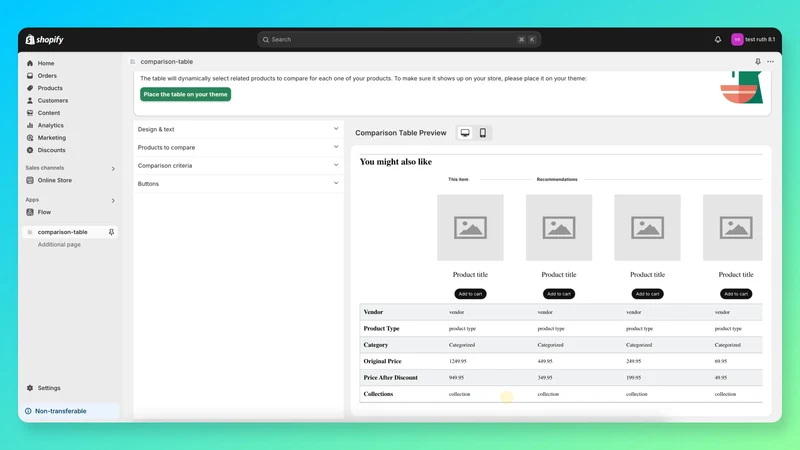Screen dimensions: 800x450
Task: Click the Analytics bar chart icon
Action: coord(30,125)
